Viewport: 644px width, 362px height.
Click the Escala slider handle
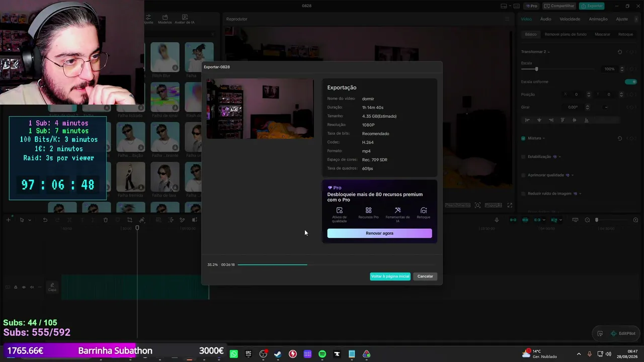pos(536,69)
